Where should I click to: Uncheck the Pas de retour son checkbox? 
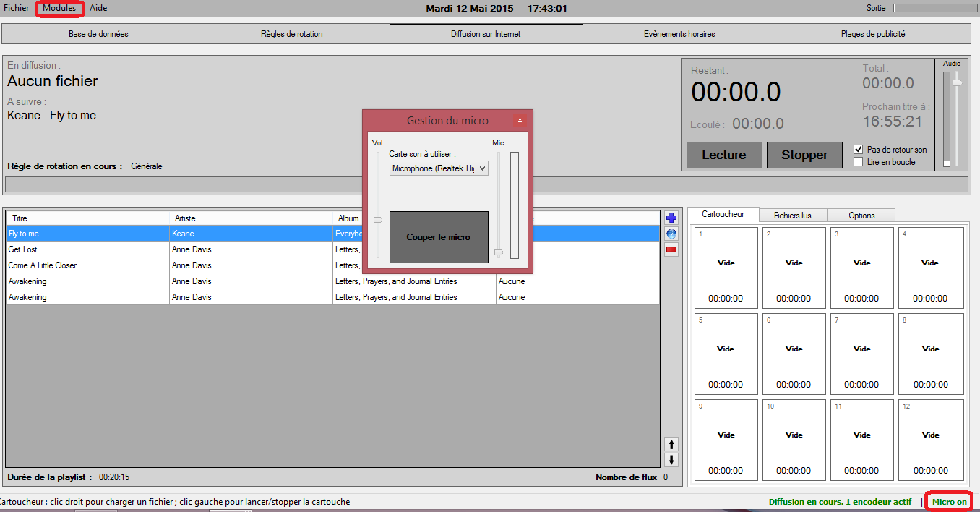click(x=859, y=150)
